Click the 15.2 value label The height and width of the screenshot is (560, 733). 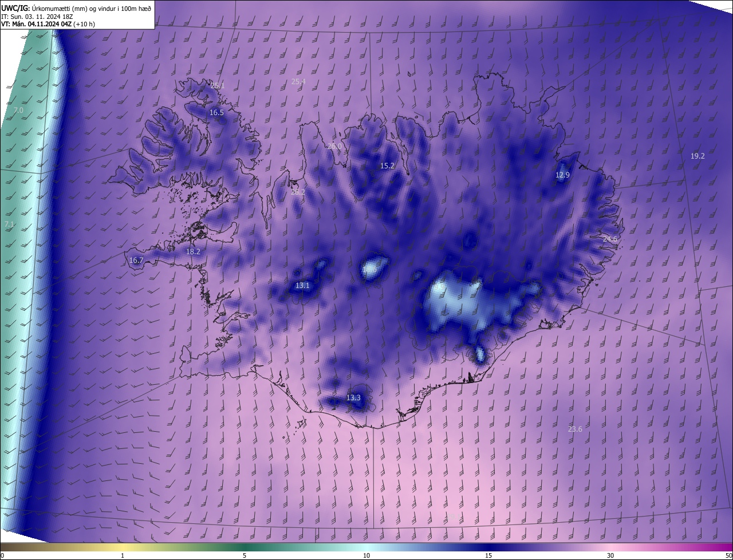coord(387,166)
